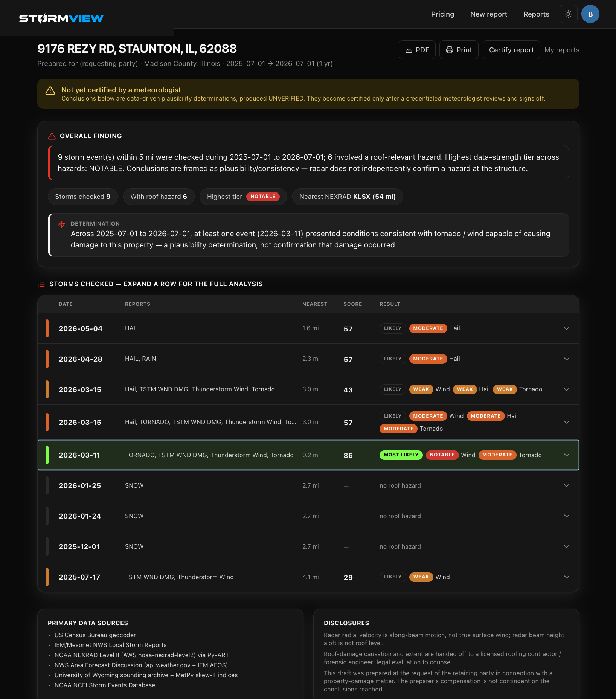Click the 2026-03-11 date cell
616x699 pixels.
(79, 455)
